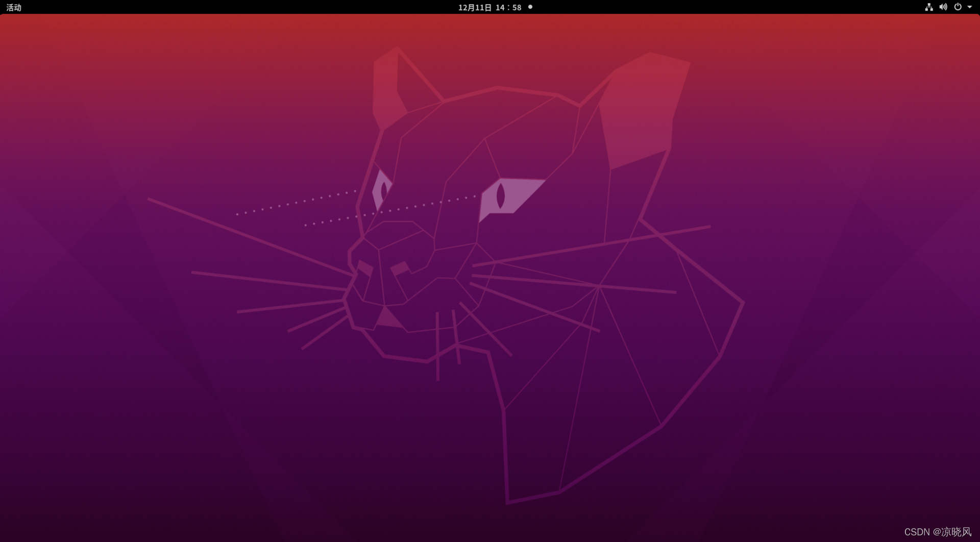The height and width of the screenshot is (542, 980).
Task: Click the wired network status icon
Action: (x=929, y=7)
